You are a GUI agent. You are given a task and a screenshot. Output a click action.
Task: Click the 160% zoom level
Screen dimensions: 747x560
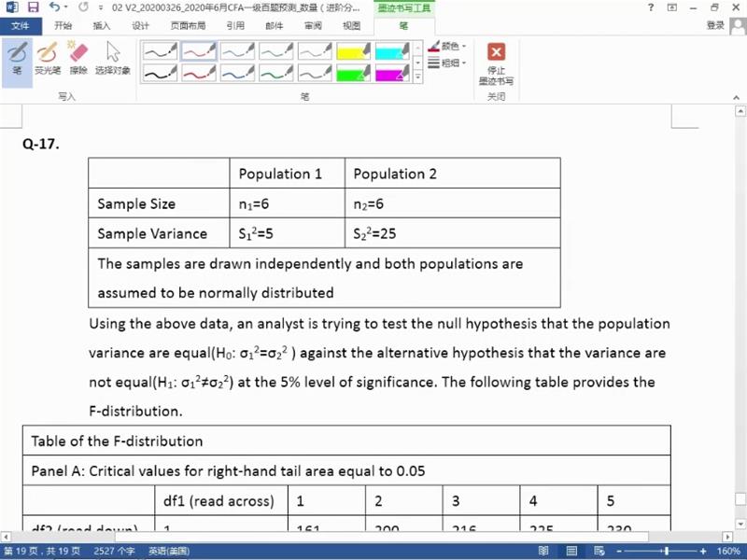pyautogui.click(x=728, y=552)
